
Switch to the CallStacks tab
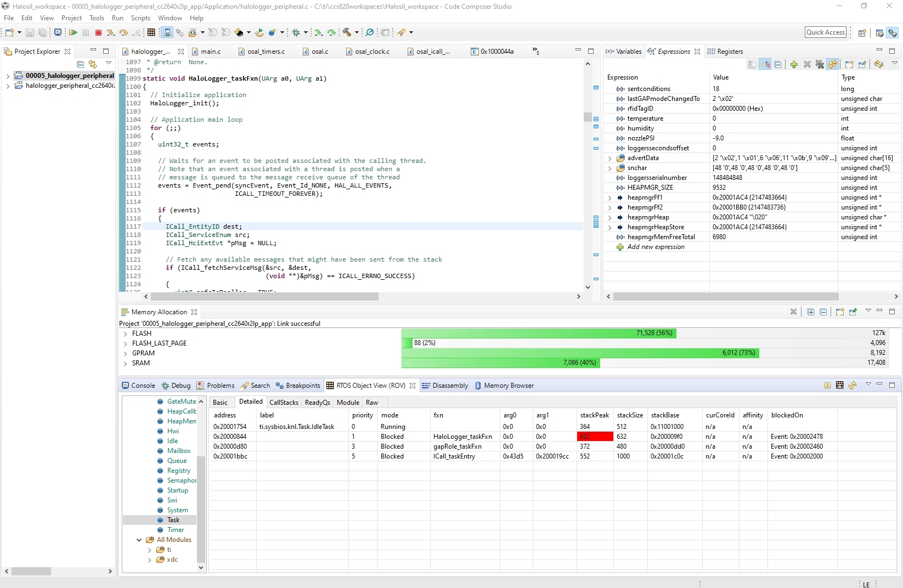284,403
